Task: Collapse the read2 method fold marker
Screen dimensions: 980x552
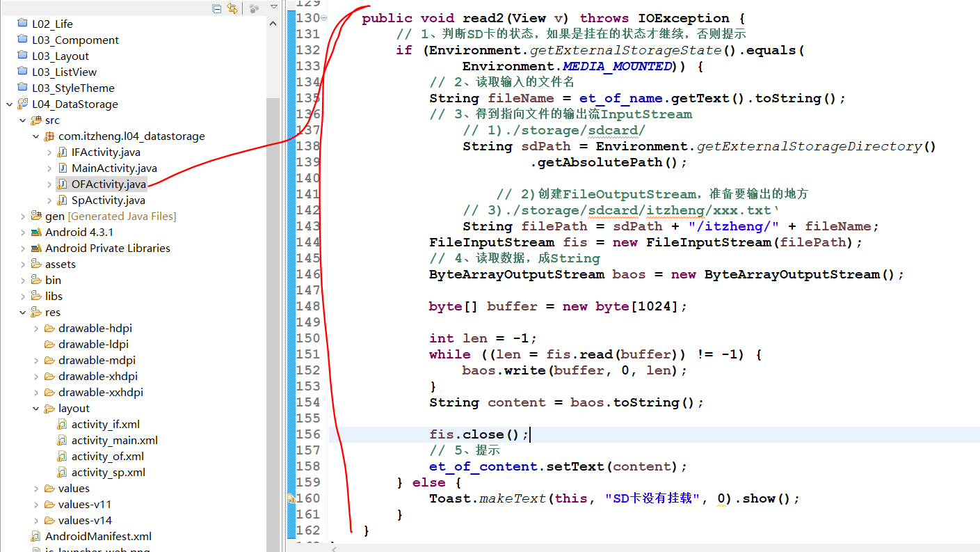Action: [324, 18]
